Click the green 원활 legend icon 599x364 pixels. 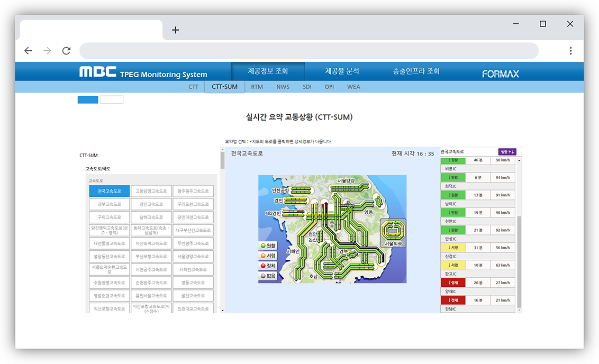[x=263, y=247]
